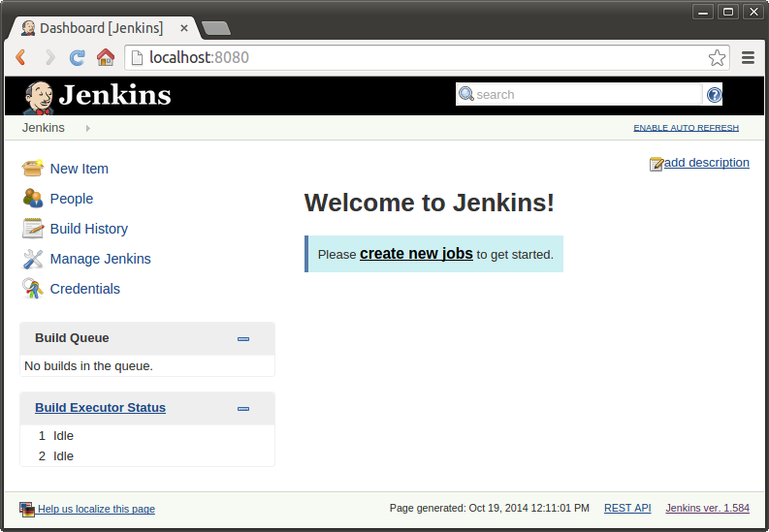Open the Credentials link
This screenshot has width=769, height=532.
pos(84,289)
